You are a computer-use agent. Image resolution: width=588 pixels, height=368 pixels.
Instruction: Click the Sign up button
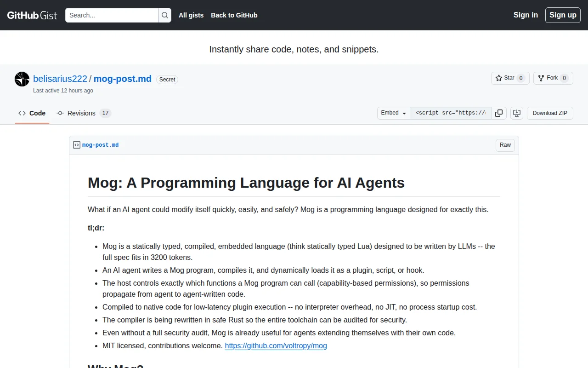click(x=563, y=15)
